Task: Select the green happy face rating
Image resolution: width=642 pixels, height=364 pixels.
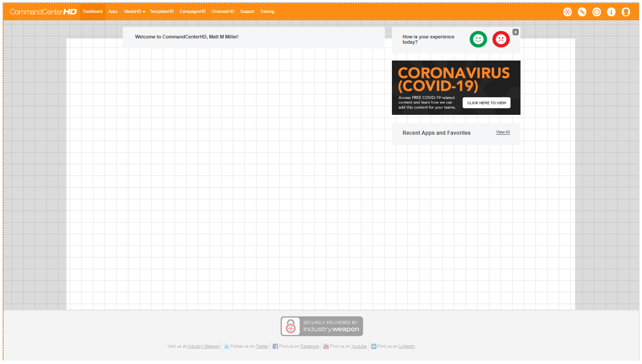Action: (478, 39)
